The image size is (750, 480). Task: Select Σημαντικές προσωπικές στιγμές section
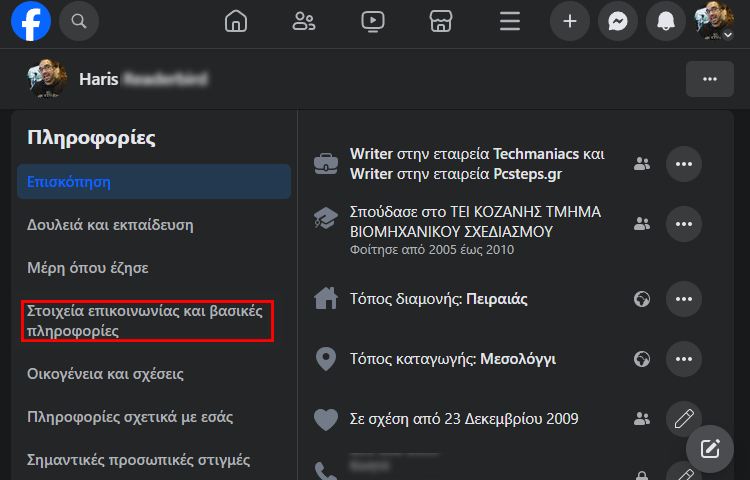[x=139, y=460]
